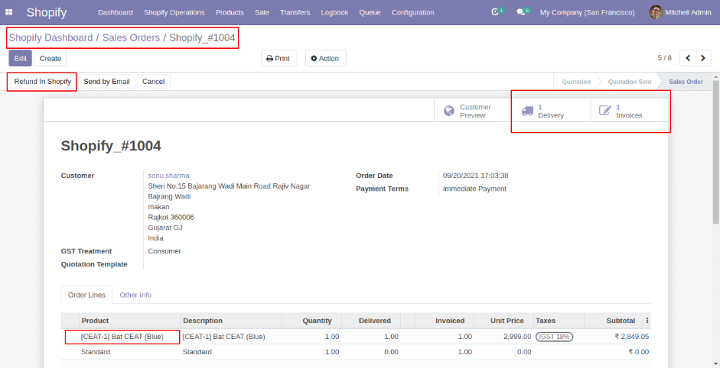
Task: Click the order date 09/20/2021 17:03:38
Action: pyautogui.click(x=475, y=176)
